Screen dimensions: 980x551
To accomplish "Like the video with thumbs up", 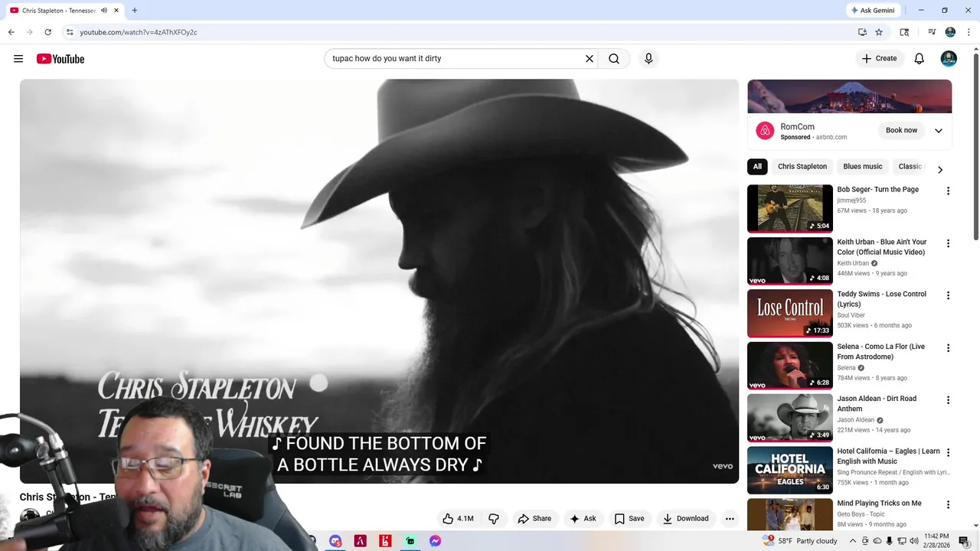I will click(457, 519).
